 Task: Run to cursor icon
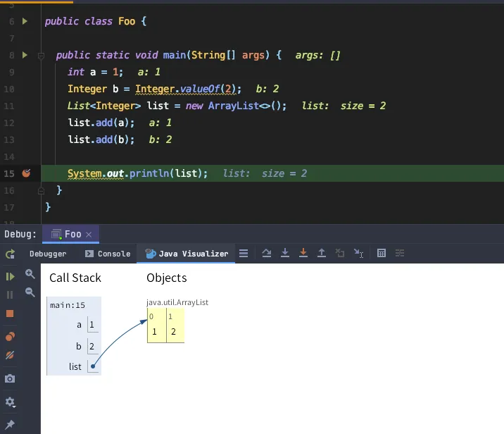pyautogui.click(x=358, y=253)
